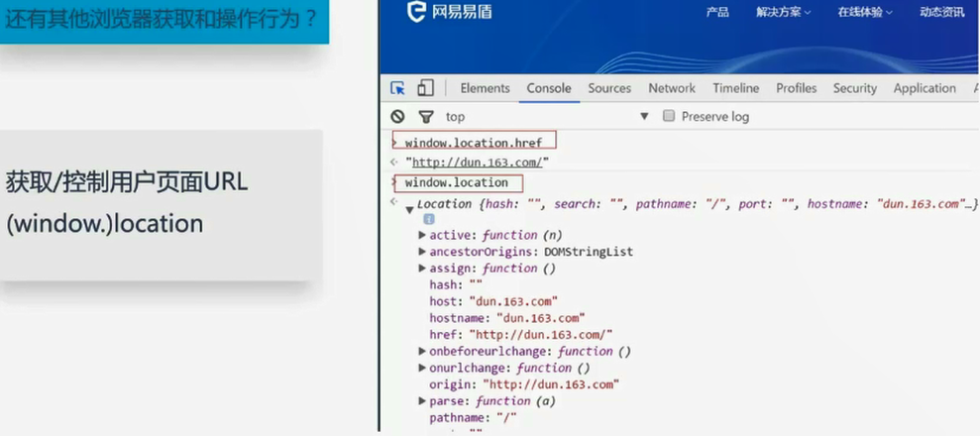Open the Profiles tab

click(x=797, y=88)
